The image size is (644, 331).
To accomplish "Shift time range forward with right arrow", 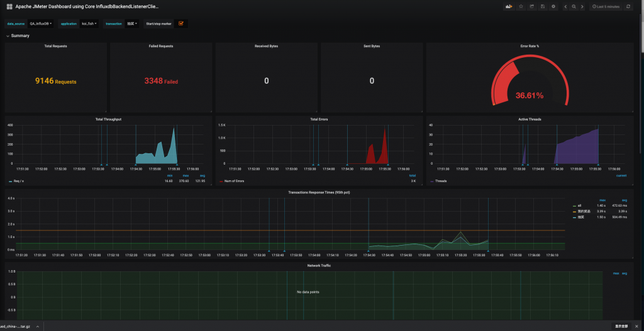I will click(582, 6).
